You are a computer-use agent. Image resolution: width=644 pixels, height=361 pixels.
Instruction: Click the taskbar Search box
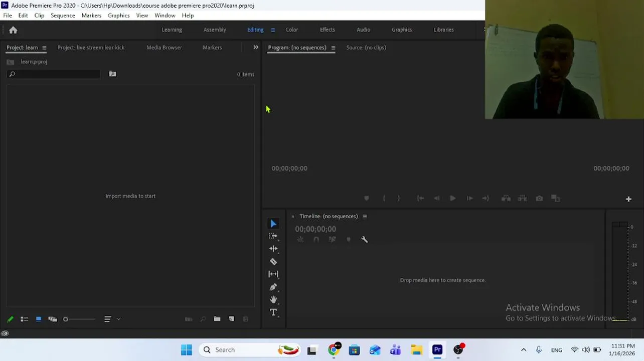249,350
